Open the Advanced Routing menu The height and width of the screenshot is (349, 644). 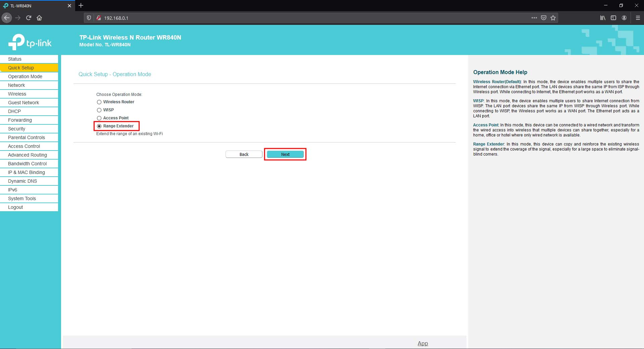pyautogui.click(x=29, y=155)
